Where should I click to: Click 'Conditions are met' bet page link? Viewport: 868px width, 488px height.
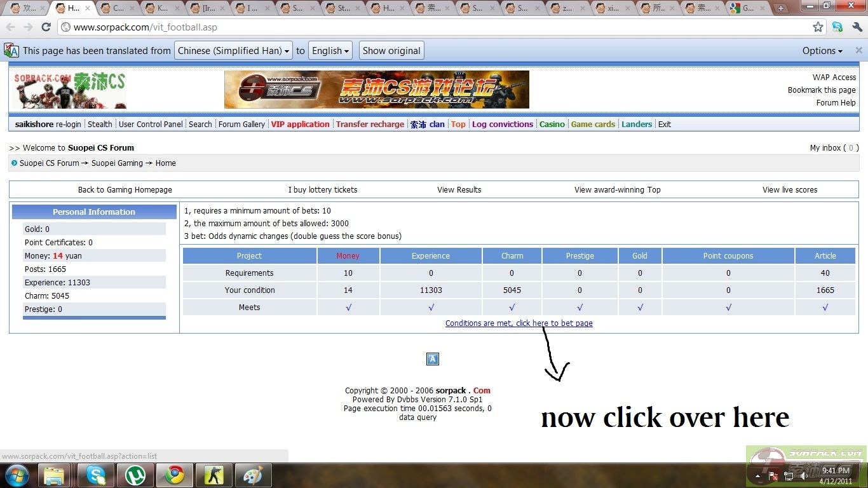pos(519,323)
